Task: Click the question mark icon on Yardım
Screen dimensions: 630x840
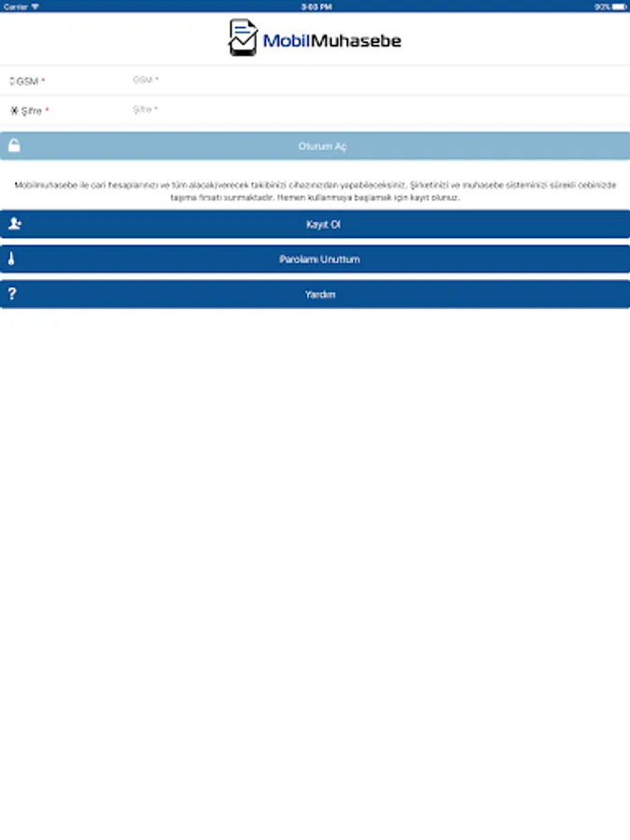Action: [x=12, y=294]
